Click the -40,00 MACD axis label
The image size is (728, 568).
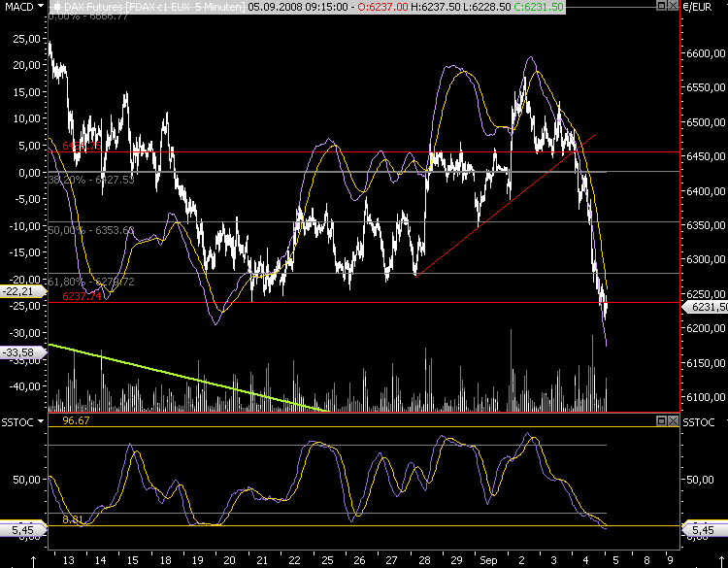tap(24, 385)
